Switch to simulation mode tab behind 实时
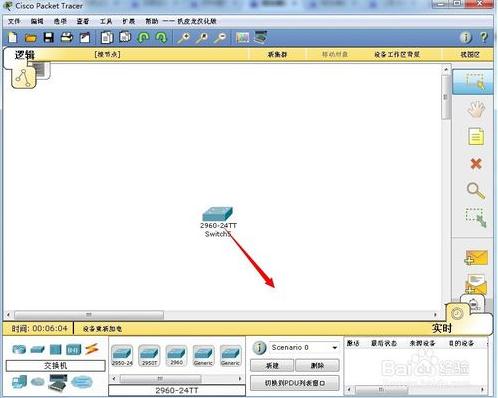Screen dimensions: 498x398 point(473,303)
